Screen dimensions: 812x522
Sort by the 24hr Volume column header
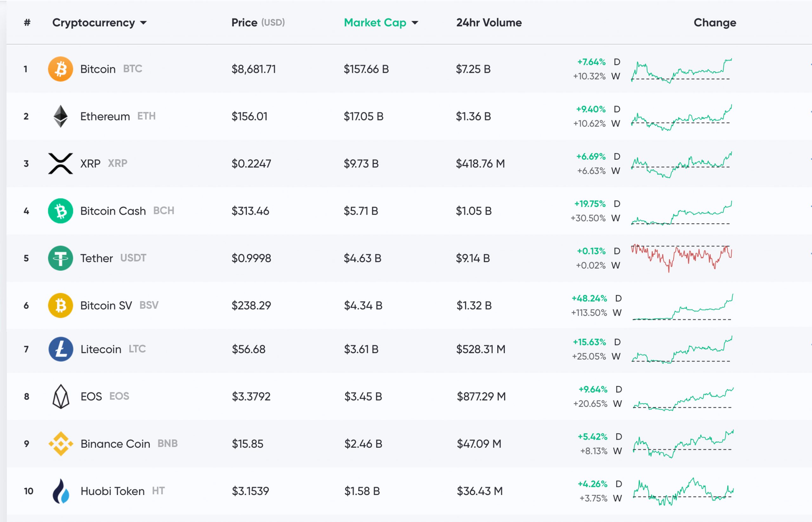[489, 23]
